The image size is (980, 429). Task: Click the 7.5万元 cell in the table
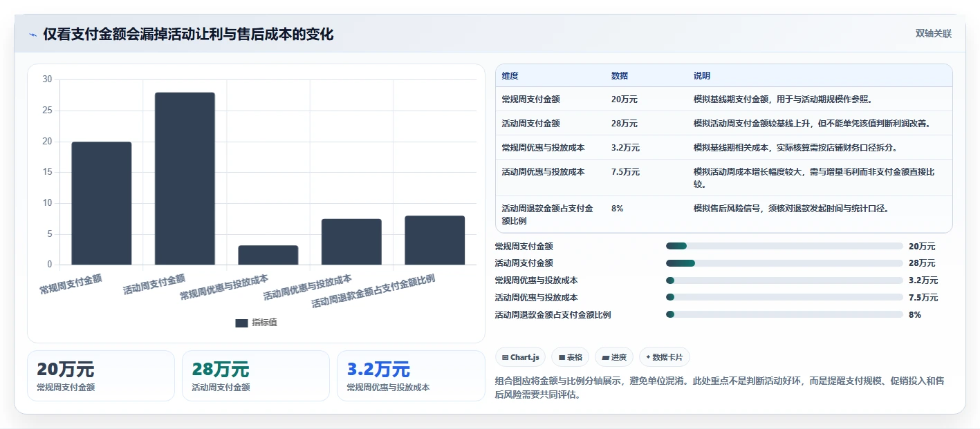(x=626, y=172)
